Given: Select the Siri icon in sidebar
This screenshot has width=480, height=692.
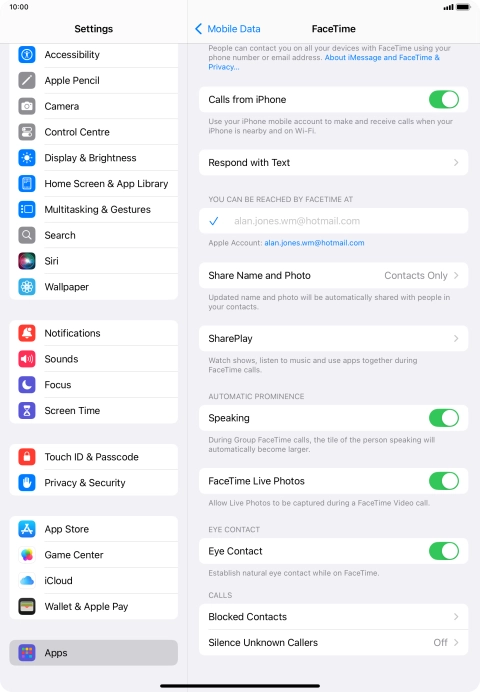Looking at the screenshot, I should pos(27,261).
